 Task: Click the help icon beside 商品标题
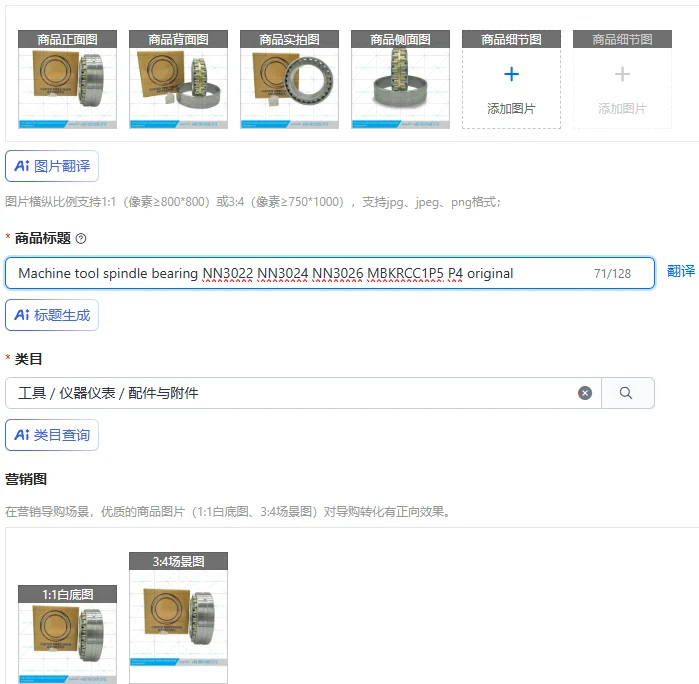tap(81, 239)
